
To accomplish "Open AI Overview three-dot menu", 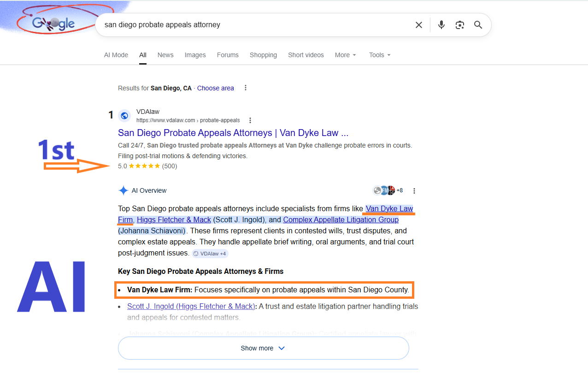I will pyautogui.click(x=414, y=190).
